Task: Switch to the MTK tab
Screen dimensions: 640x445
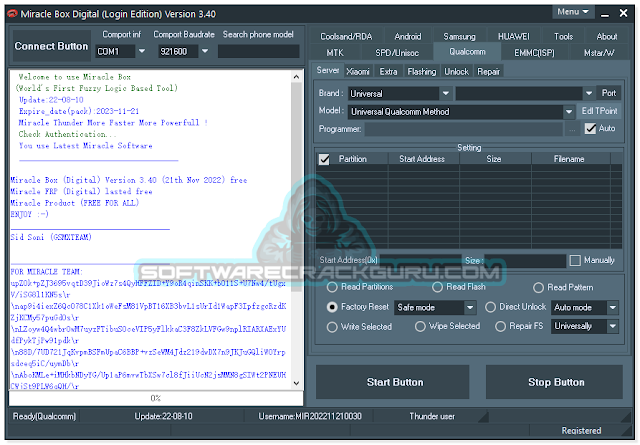Action: 335,53
